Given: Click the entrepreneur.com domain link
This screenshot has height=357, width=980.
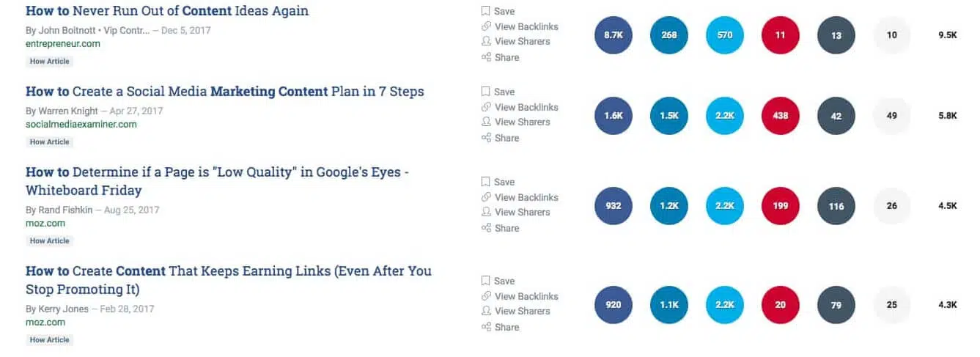Looking at the screenshot, I should click(63, 43).
